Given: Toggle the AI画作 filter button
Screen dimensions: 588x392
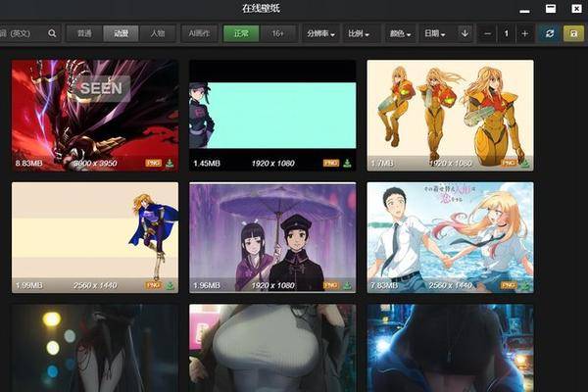Looking at the screenshot, I should pyautogui.click(x=199, y=33).
